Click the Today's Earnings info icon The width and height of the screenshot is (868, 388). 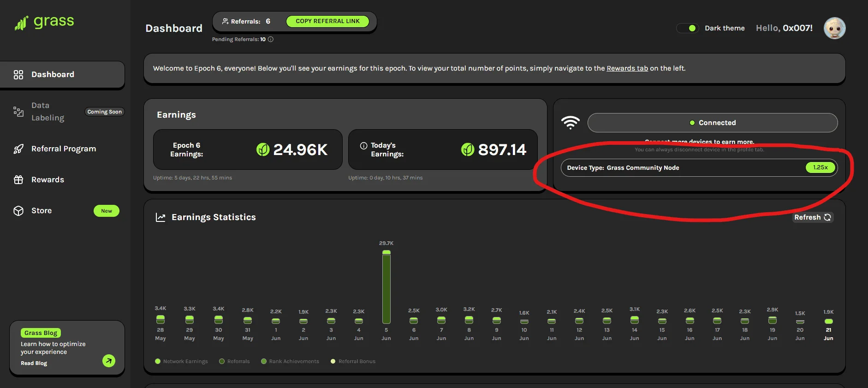tap(363, 145)
